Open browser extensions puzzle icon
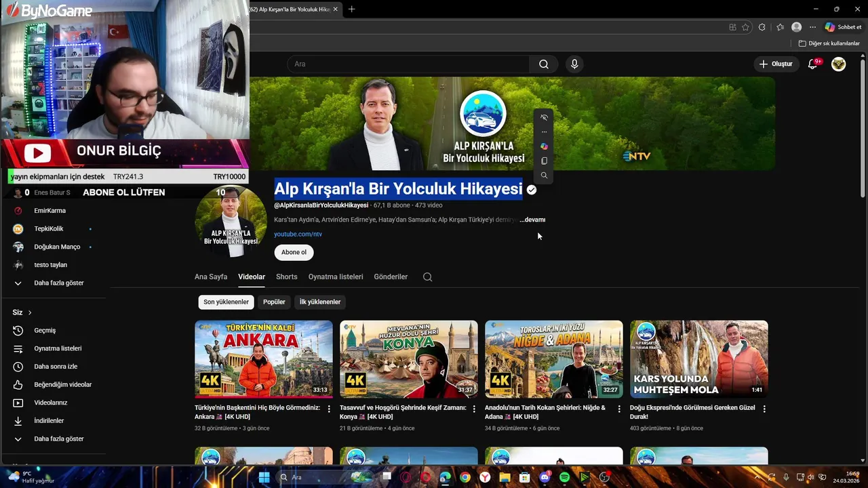The height and width of the screenshot is (488, 868). (x=762, y=27)
